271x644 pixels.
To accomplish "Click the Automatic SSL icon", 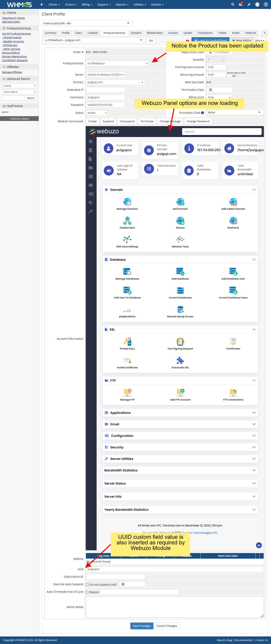I will [180, 361].
